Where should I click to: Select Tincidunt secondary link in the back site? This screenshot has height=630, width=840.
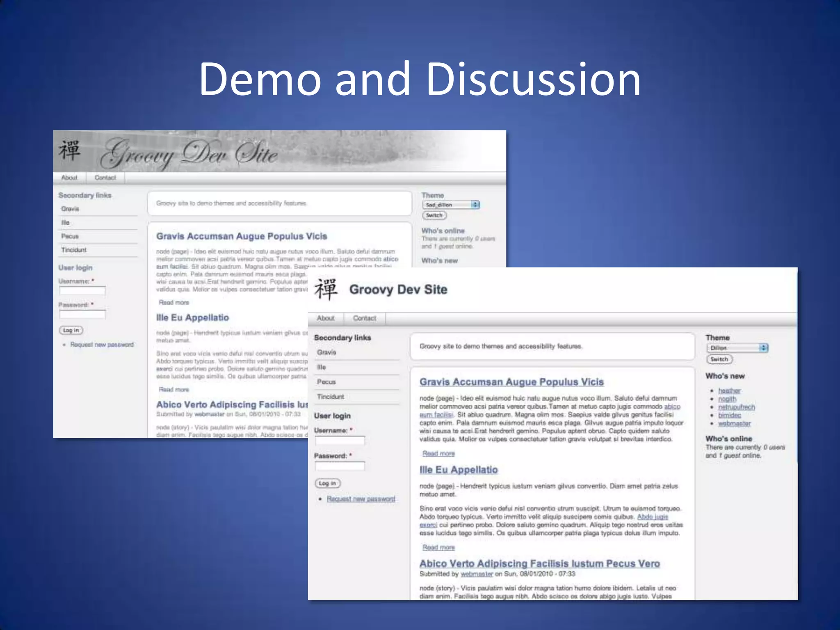pyautogui.click(x=74, y=250)
